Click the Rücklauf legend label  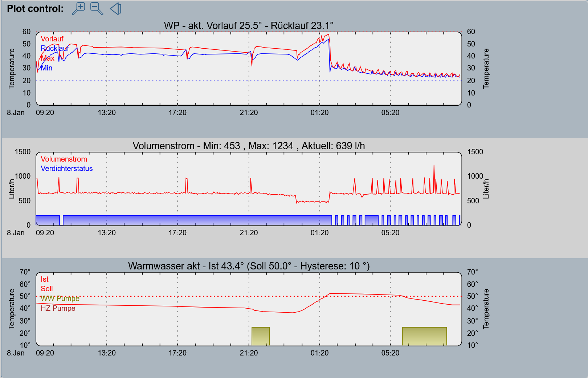(x=55, y=48)
